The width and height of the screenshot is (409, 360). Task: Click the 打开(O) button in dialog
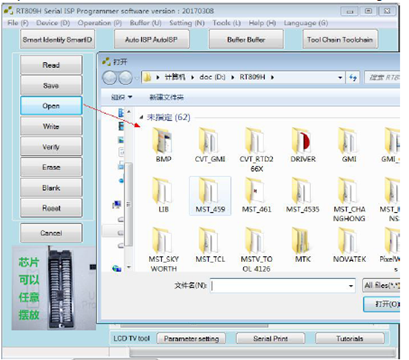point(382,304)
